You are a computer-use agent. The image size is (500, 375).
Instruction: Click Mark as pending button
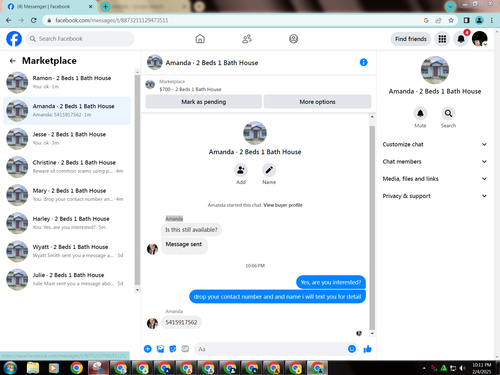pyautogui.click(x=203, y=102)
